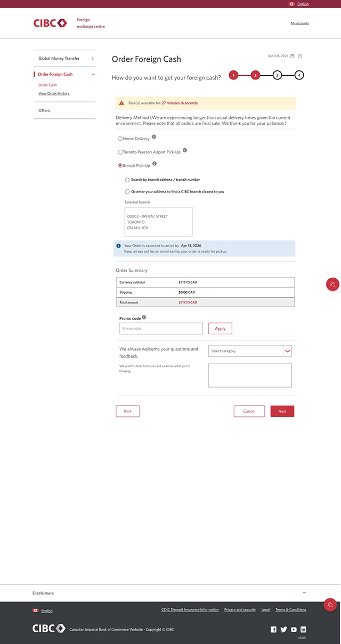Open the chat bubble beside Order Summary

coord(332,284)
